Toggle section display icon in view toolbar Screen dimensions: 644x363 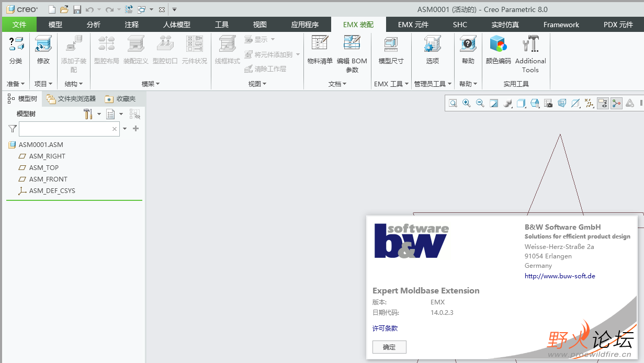pyautogui.click(x=575, y=104)
